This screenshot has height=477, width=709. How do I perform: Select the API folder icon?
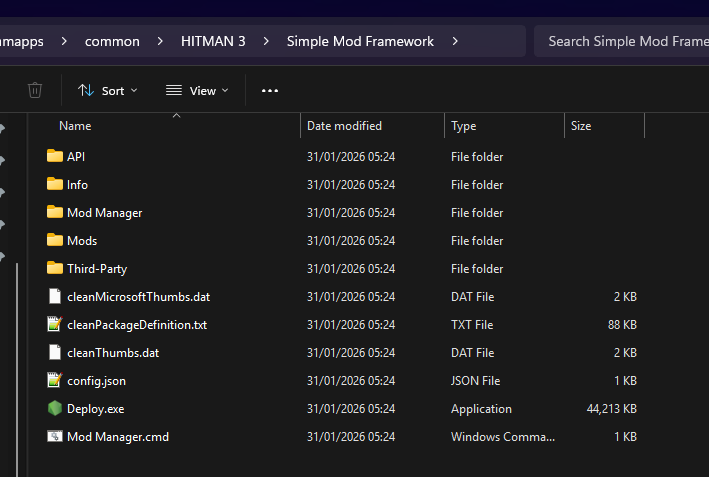54,157
